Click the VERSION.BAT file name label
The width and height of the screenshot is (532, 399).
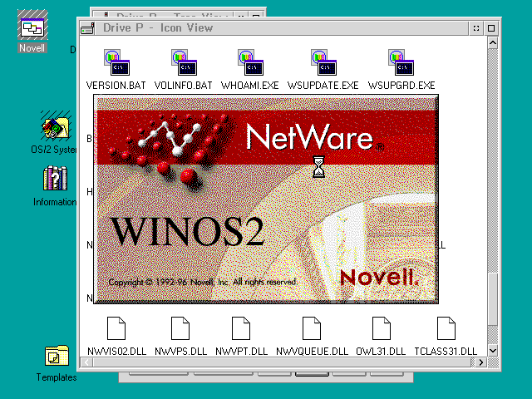(116, 85)
